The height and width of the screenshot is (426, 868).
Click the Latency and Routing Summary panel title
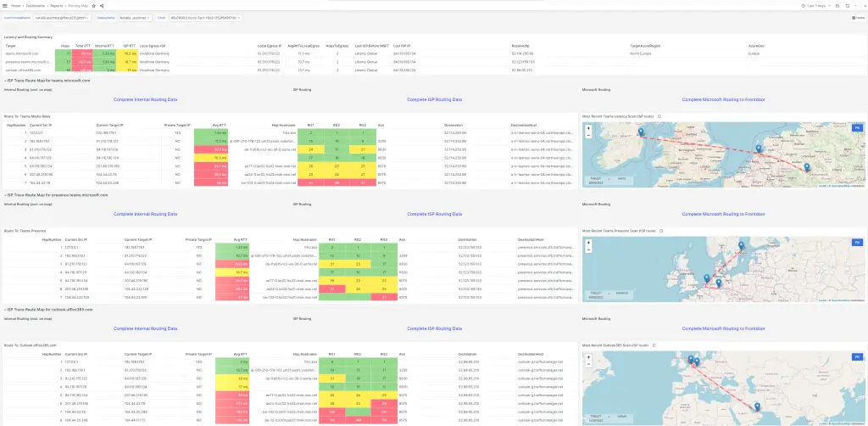[x=28, y=37]
